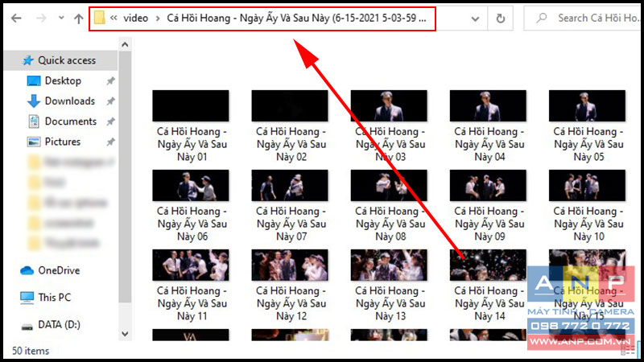Click the pin icon next to Desktop
The width and height of the screenshot is (644, 362).
110,81
